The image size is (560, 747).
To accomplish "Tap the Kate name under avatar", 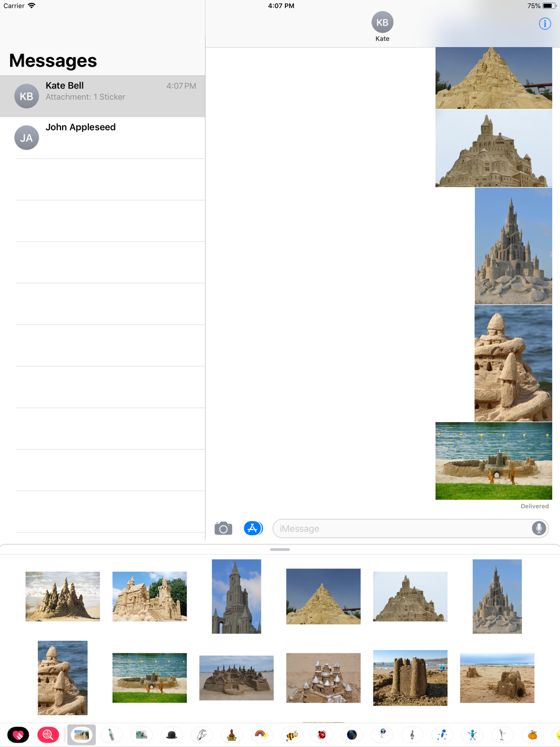I will (382, 39).
